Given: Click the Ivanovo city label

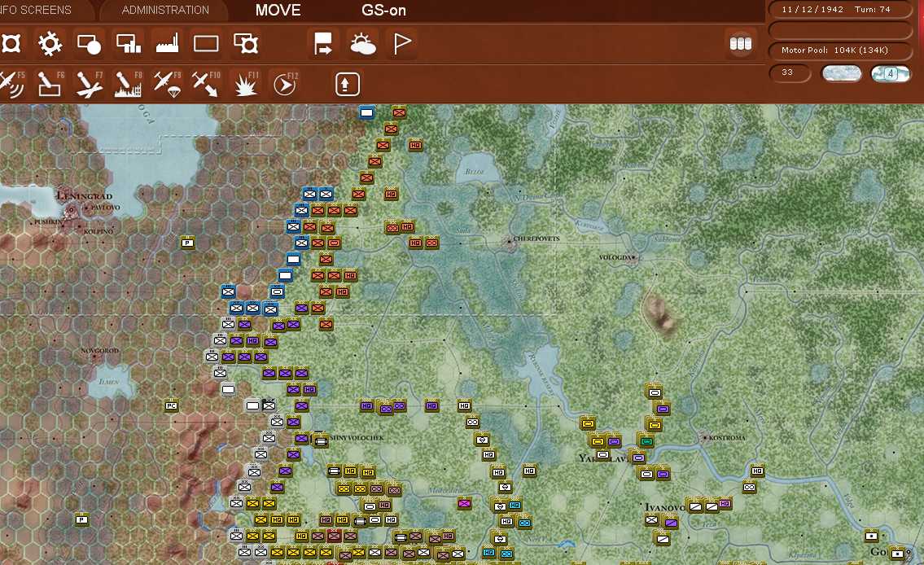Looking at the screenshot, I should [x=664, y=507].
